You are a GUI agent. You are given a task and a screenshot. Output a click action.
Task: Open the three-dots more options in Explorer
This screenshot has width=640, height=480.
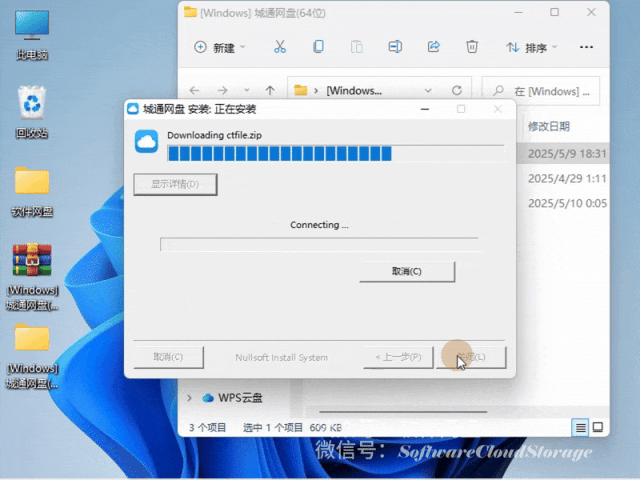(x=586, y=47)
